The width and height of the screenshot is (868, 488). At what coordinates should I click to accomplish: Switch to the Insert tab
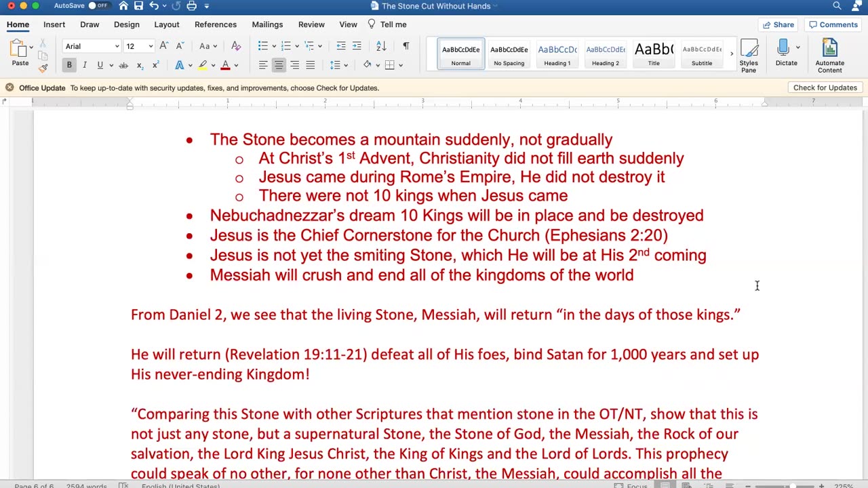(54, 24)
